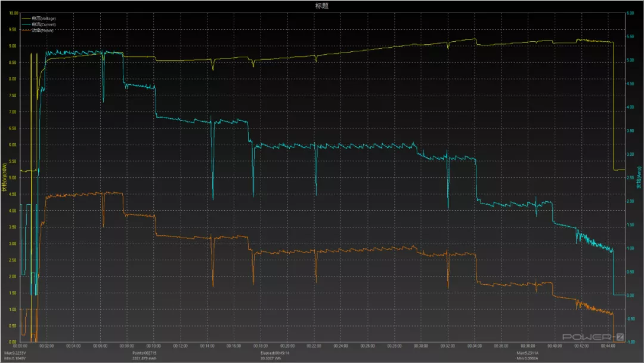Click the yellow Voltage legend line swatch
The image size is (644, 363).
tap(26, 18)
